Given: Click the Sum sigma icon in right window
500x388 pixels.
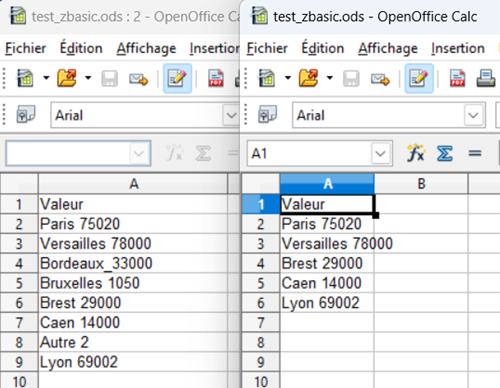Looking at the screenshot, I should [445, 153].
